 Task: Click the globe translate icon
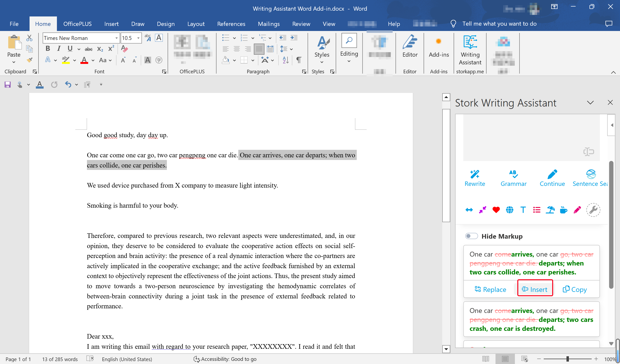[x=510, y=210]
